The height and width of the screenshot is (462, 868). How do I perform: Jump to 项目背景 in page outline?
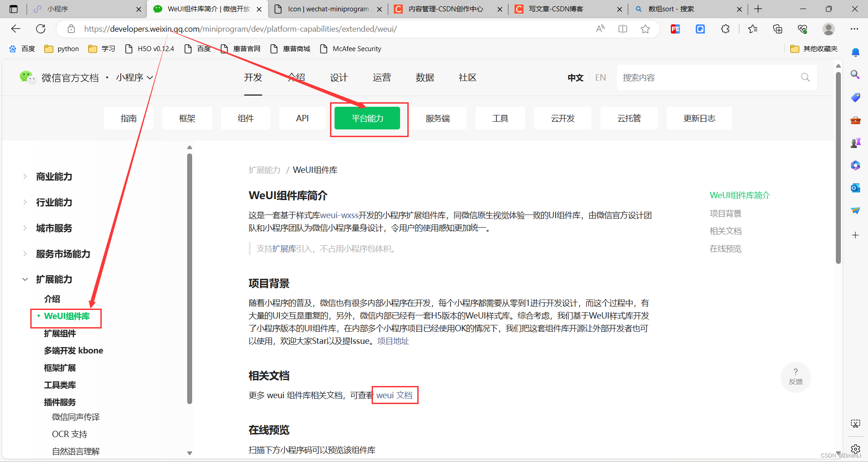726,213
